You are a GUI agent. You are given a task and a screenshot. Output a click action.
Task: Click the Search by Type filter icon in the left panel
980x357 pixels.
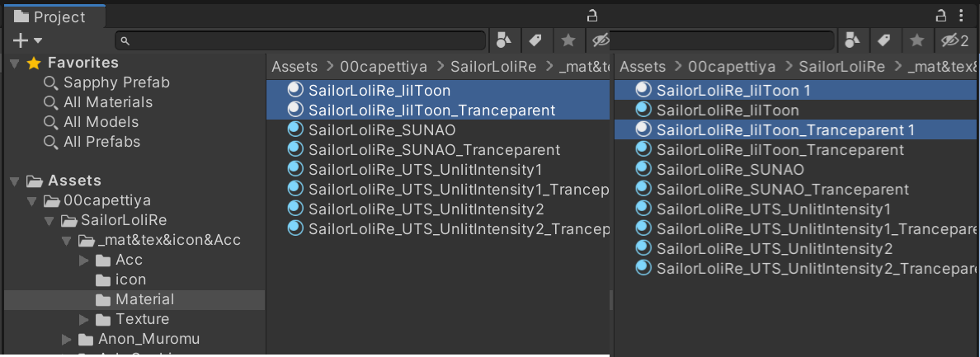503,40
